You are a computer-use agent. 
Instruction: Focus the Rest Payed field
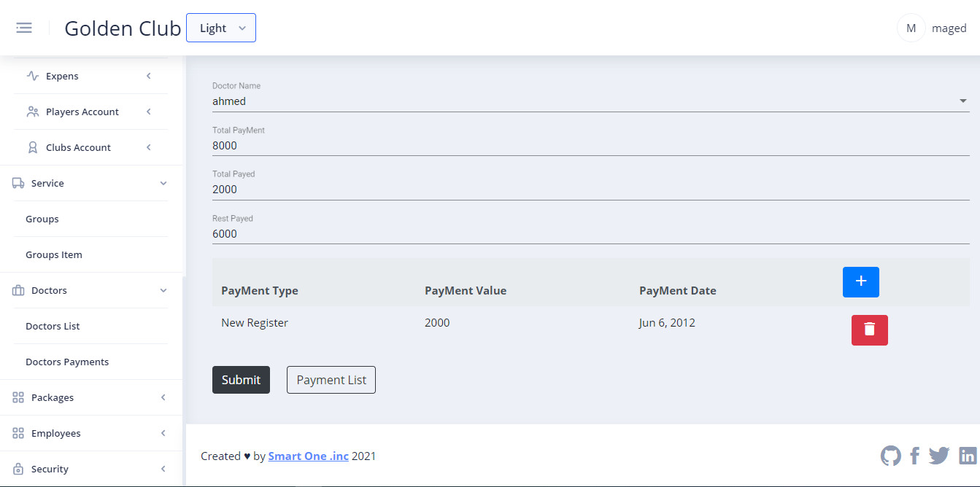tap(590, 234)
